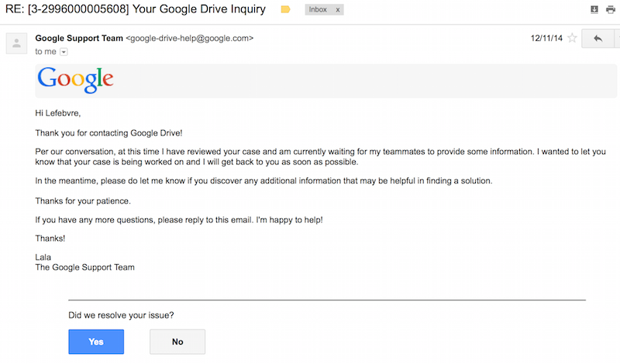
Task: Click Yes to confirm issue resolved
Action: 96,342
